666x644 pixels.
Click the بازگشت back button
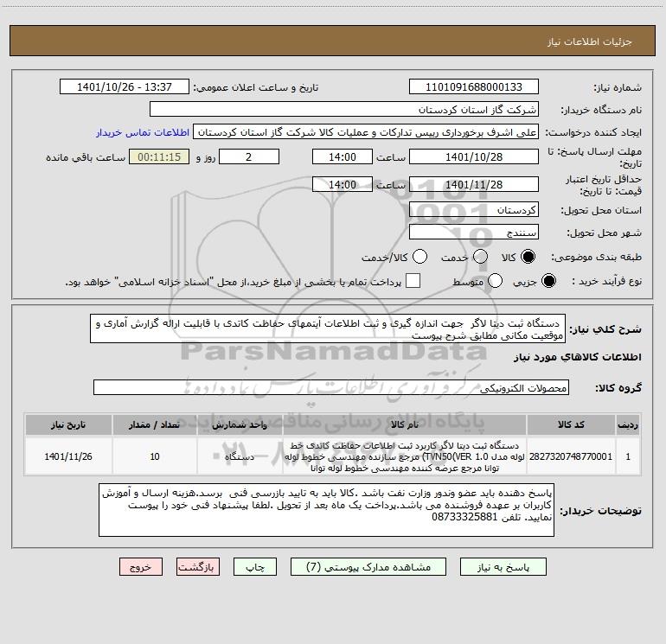click(198, 567)
